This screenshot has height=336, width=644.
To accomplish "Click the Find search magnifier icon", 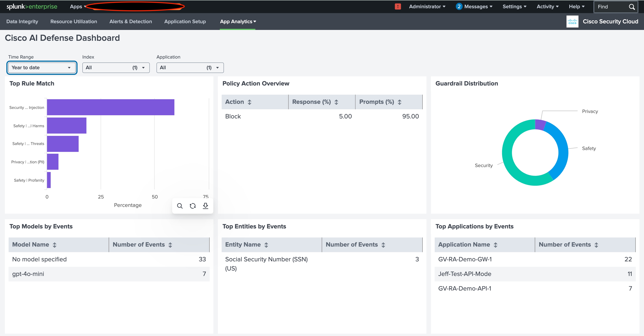I will [x=632, y=7].
